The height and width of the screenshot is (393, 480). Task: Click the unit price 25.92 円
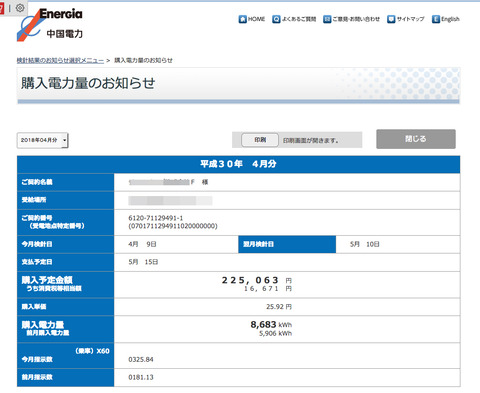point(279,307)
